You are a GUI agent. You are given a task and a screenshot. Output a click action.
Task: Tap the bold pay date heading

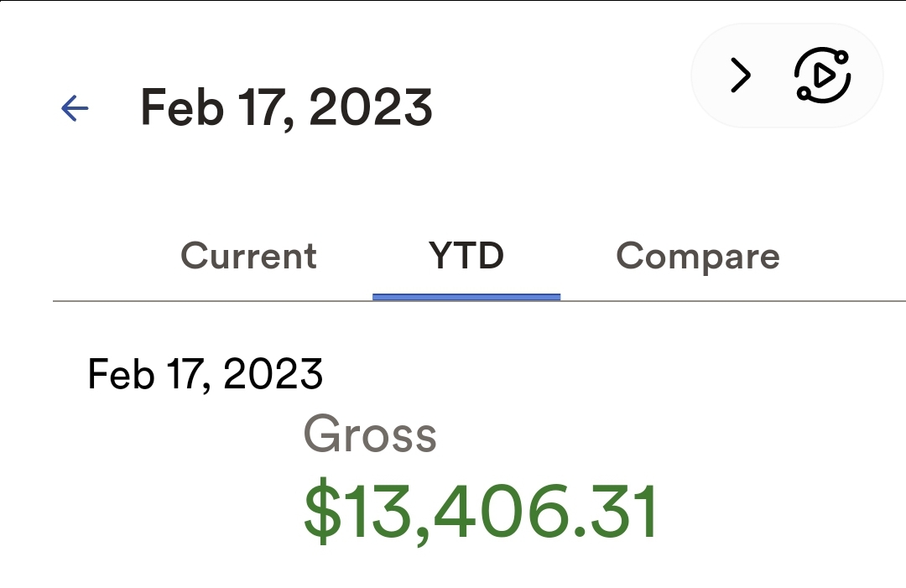coord(286,108)
